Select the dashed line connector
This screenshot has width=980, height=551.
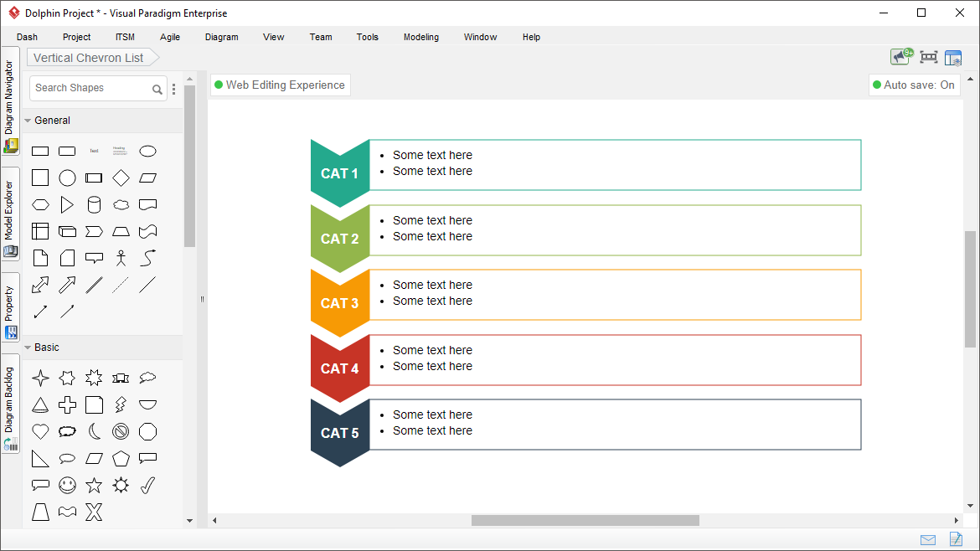(121, 285)
